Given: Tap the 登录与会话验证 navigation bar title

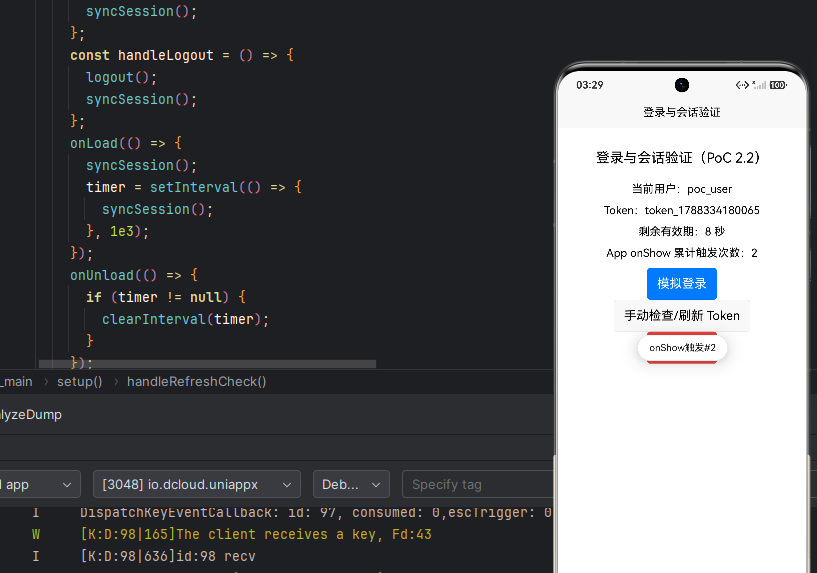Looking at the screenshot, I should click(682, 113).
